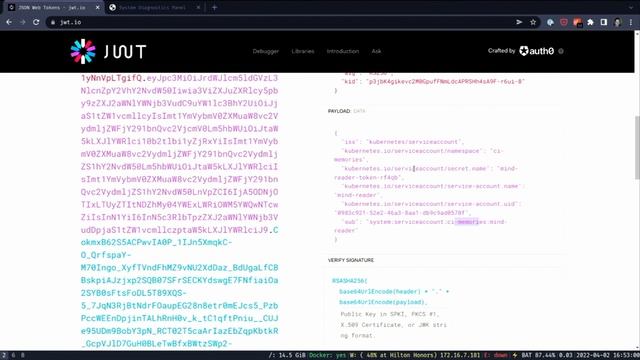Click the base64UrlEncode(header) line
The image size is (640, 360).
point(394,291)
